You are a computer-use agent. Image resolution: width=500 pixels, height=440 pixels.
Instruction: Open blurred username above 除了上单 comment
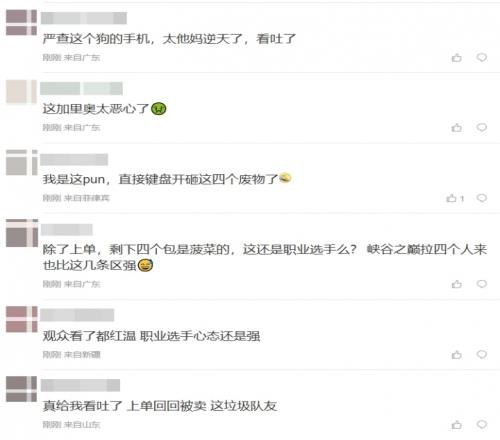(x=67, y=230)
